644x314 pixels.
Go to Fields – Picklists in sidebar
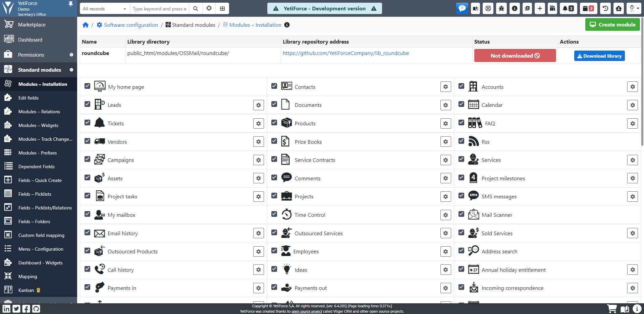click(x=39, y=194)
